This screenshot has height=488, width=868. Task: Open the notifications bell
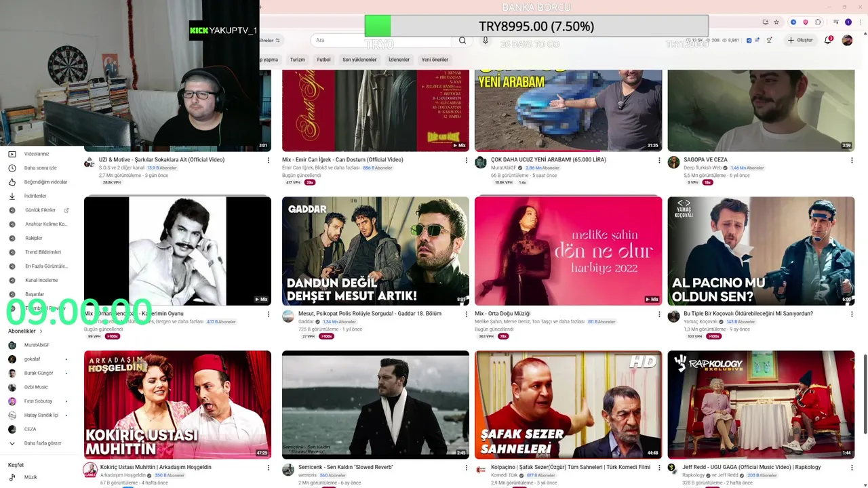[828, 41]
